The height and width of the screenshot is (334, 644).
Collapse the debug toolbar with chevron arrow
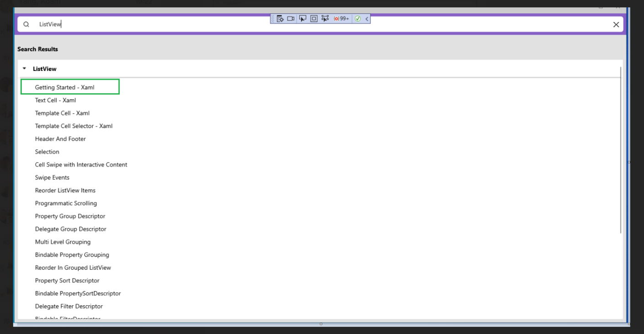(x=367, y=19)
